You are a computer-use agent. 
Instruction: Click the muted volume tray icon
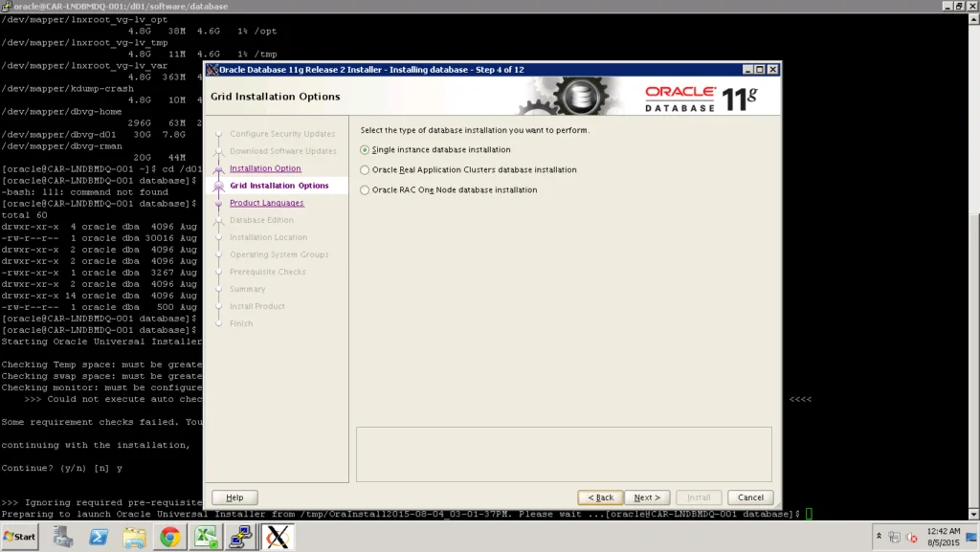[912, 537]
